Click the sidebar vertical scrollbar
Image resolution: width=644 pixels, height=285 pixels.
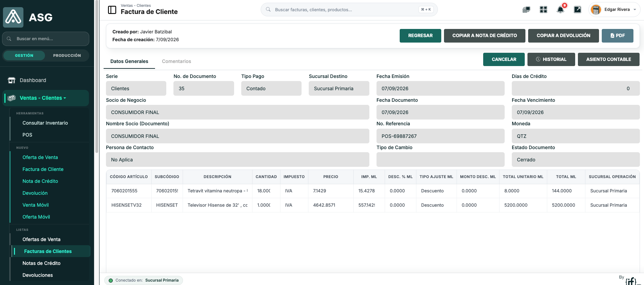coord(97,77)
